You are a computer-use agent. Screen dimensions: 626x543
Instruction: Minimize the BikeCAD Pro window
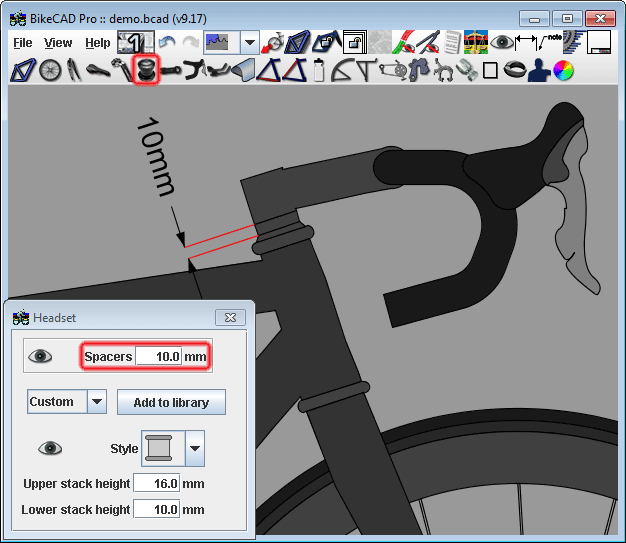point(535,18)
